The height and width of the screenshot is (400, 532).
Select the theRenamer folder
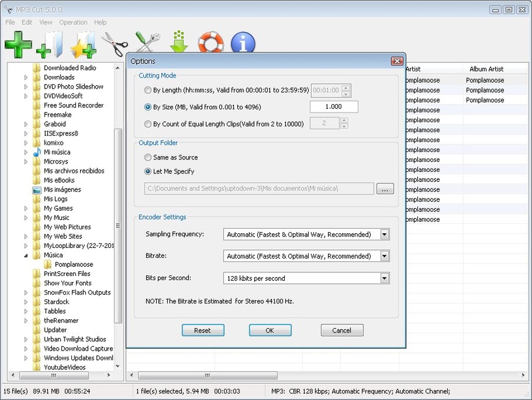(61, 321)
